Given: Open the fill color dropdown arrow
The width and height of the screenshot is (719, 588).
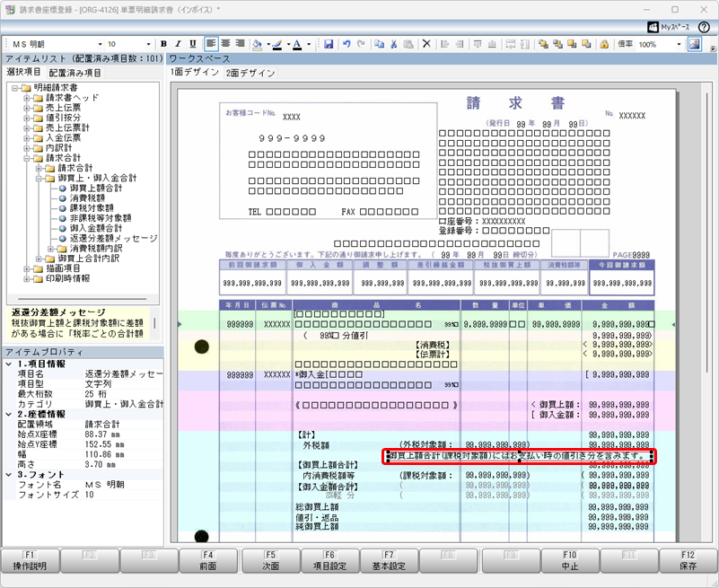Looking at the screenshot, I should pos(267,45).
